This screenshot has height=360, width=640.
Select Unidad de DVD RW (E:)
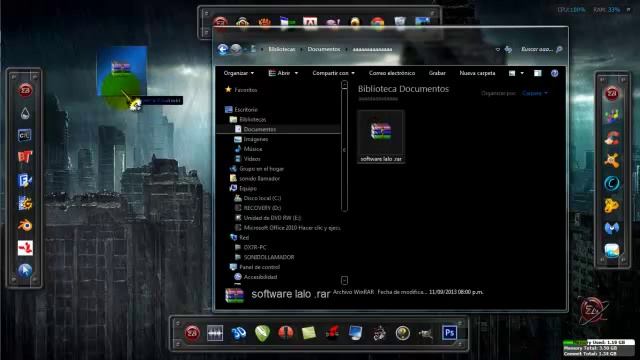(x=272, y=218)
